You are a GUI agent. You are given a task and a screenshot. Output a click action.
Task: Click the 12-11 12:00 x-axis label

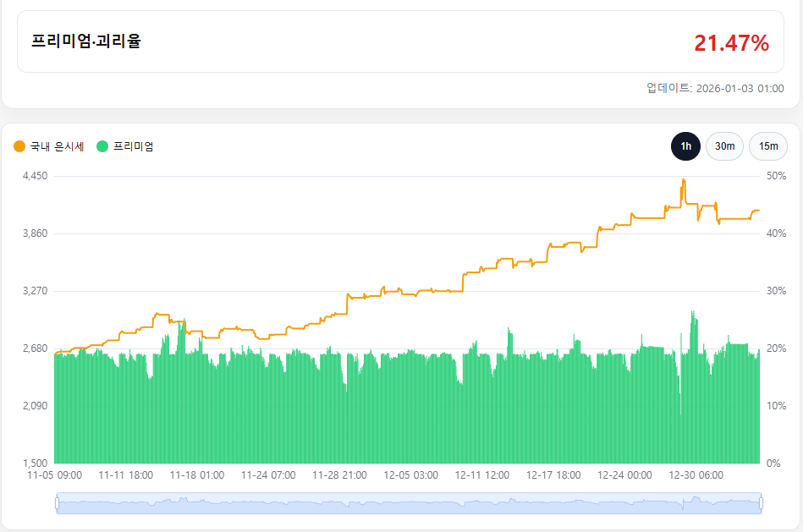click(x=481, y=475)
